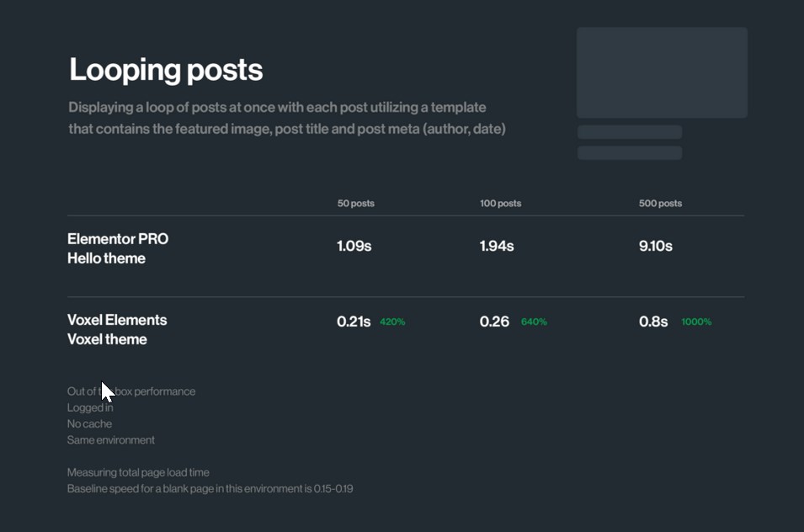The width and height of the screenshot is (804, 532).
Task: Click the 0.8s Voxel result
Action: [x=653, y=322]
